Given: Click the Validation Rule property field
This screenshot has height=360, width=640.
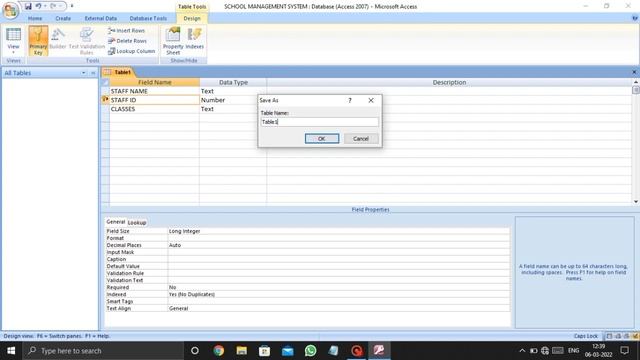Looking at the screenshot, I should 339,273.
